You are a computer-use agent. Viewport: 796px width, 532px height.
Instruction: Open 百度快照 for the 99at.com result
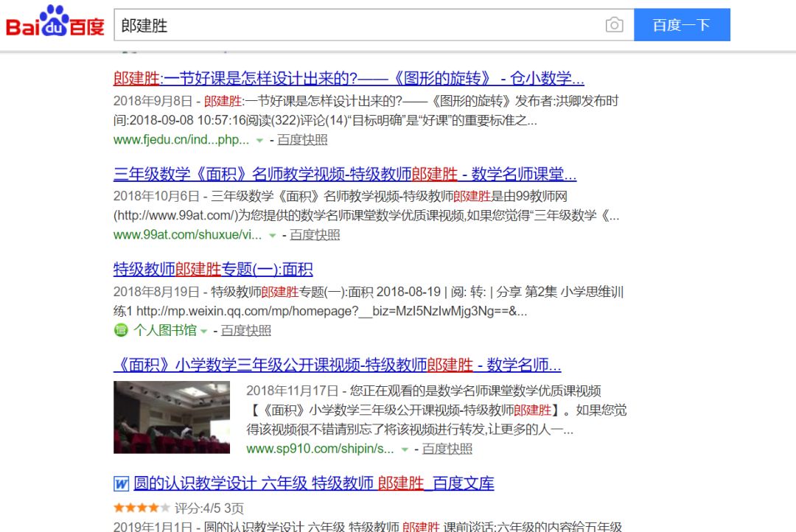[315, 235]
